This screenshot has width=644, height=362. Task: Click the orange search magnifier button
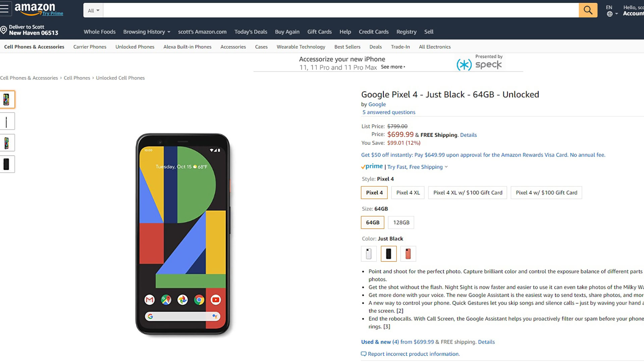point(588,10)
